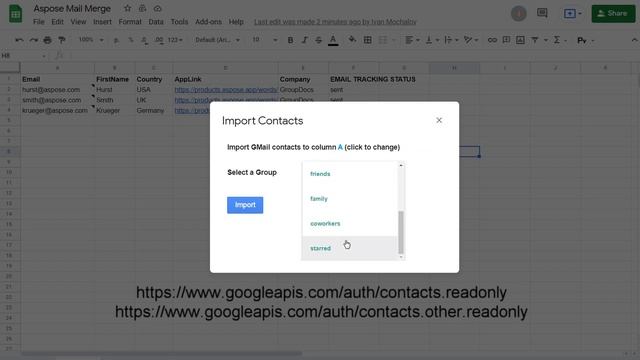This screenshot has width=640, height=360.
Task: Print the spreadsheet
Action: [47, 40]
